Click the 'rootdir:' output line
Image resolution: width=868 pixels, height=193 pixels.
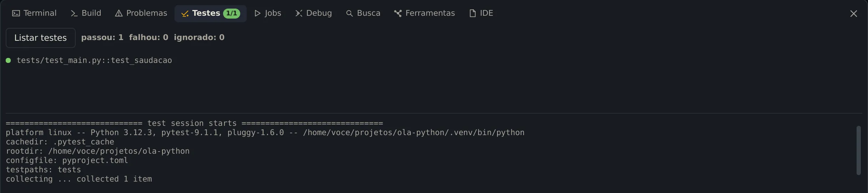(97, 151)
